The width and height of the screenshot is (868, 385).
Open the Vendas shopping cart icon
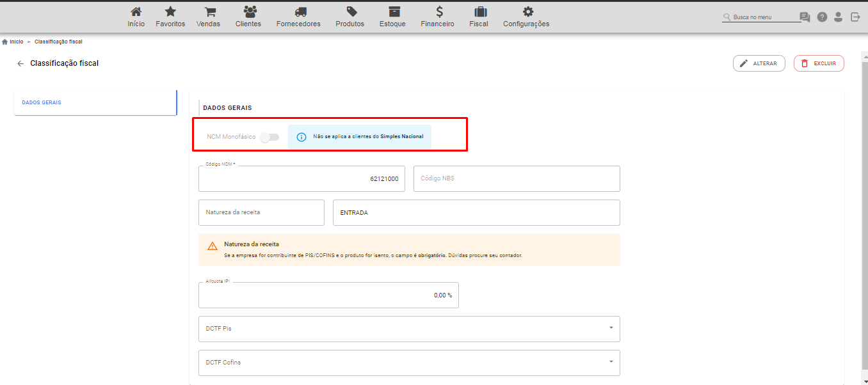click(x=209, y=12)
